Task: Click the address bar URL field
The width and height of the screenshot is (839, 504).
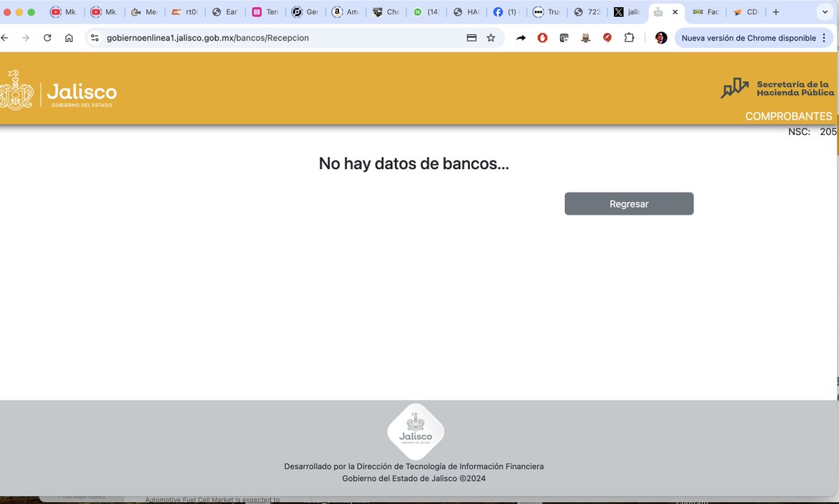Action: 280,38
